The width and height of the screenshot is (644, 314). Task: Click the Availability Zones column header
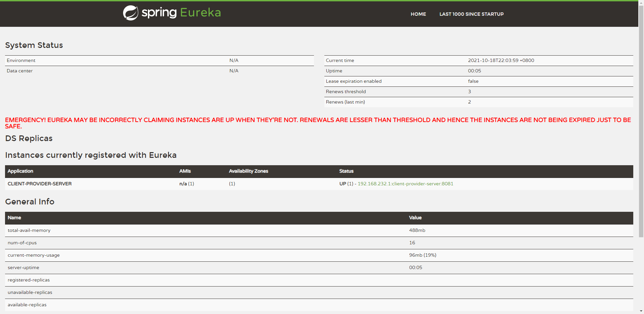tap(249, 171)
